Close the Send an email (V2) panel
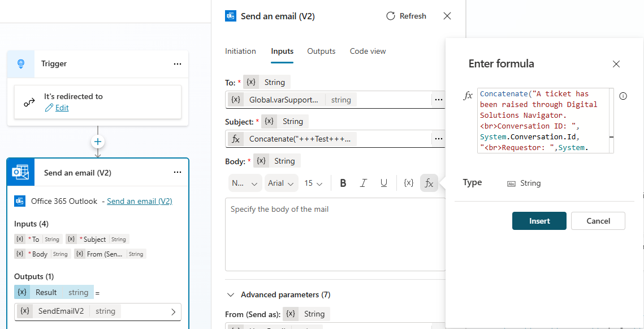The image size is (644, 329). pyautogui.click(x=447, y=16)
